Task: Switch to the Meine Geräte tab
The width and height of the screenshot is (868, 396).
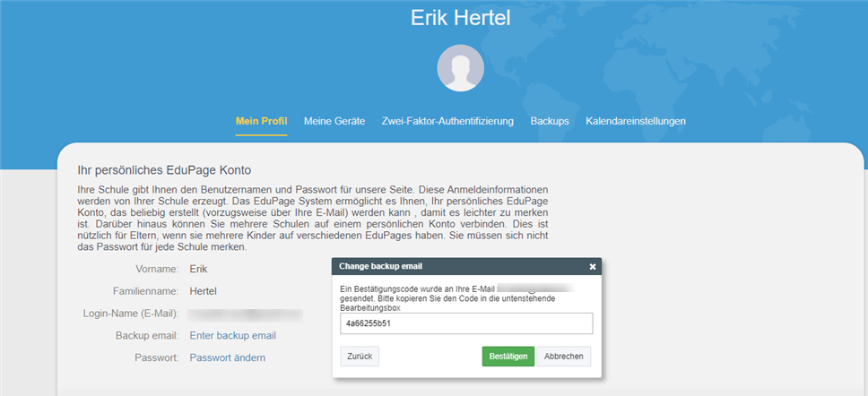Action: pyautogui.click(x=334, y=121)
